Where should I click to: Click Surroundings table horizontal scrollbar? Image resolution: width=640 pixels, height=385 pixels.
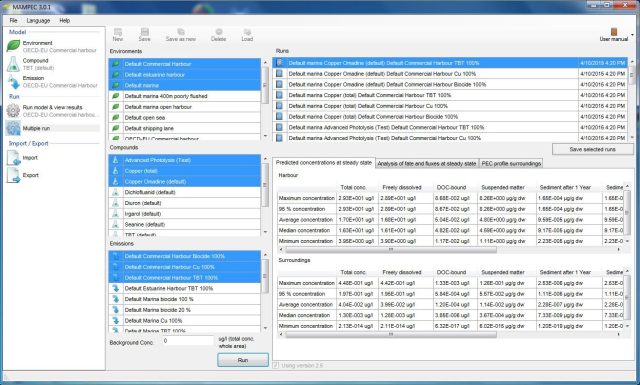click(391, 334)
